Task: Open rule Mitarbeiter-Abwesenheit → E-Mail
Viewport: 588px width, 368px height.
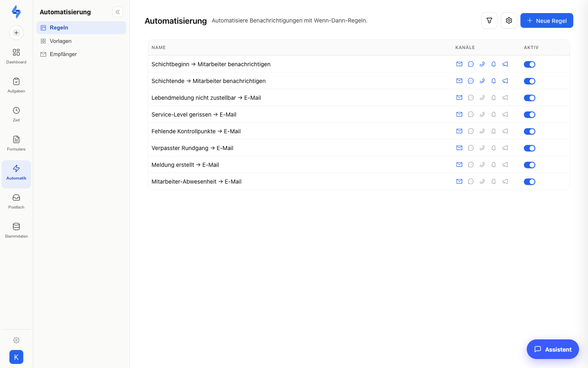Action: [x=196, y=182]
